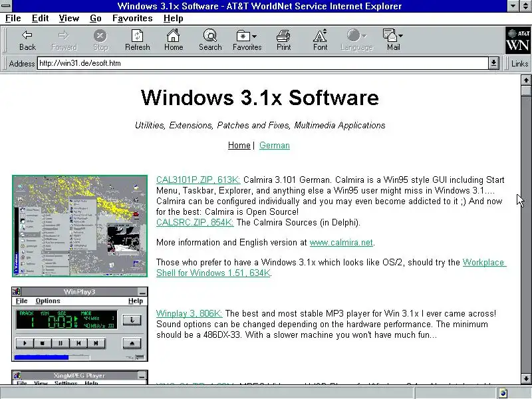Expand the Links toolbar
This screenshot has height=399, width=532.
[519, 63]
